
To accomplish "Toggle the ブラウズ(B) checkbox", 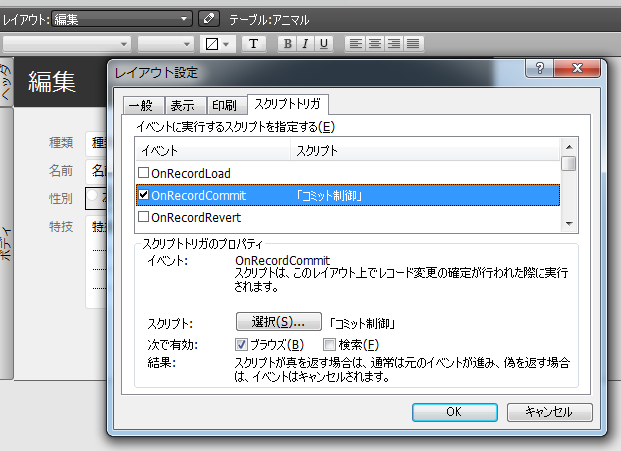I will point(241,344).
